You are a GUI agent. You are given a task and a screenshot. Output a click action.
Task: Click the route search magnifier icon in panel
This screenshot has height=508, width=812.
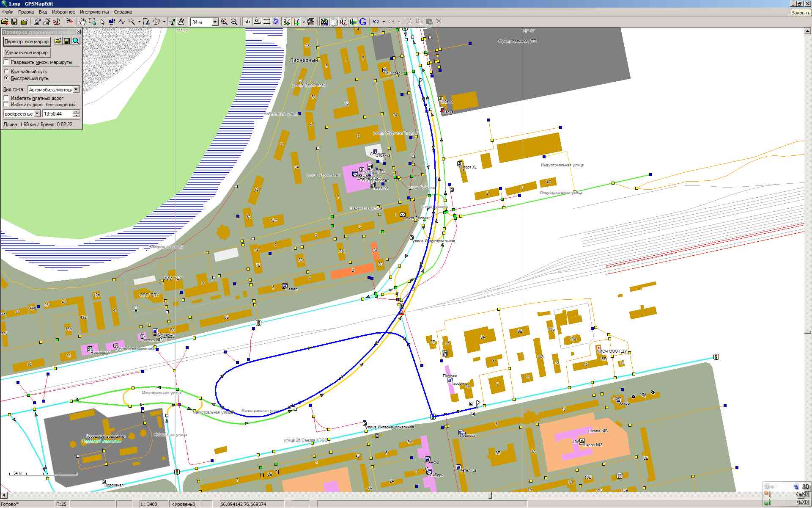click(x=76, y=41)
